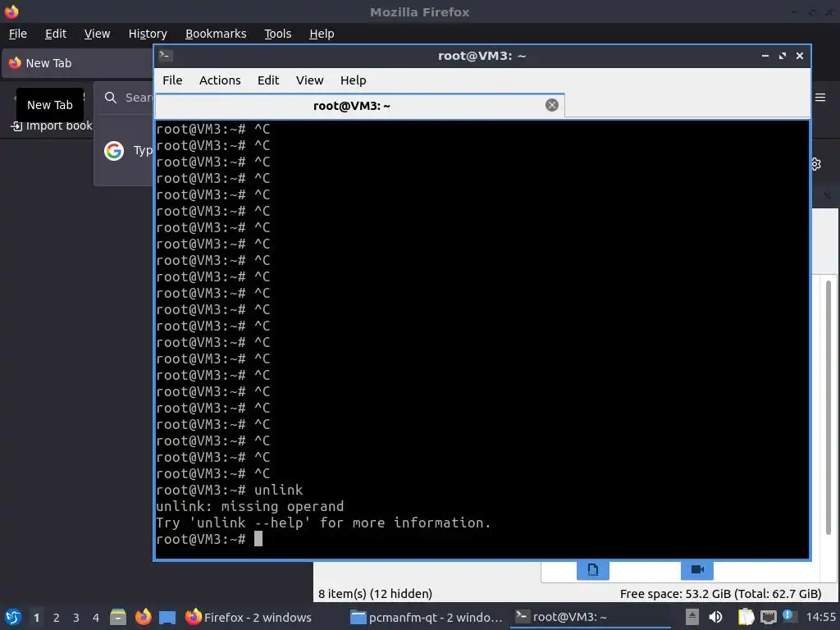Click the Google logo in Firefox
This screenshot has height=630, width=840.
[x=113, y=151]
